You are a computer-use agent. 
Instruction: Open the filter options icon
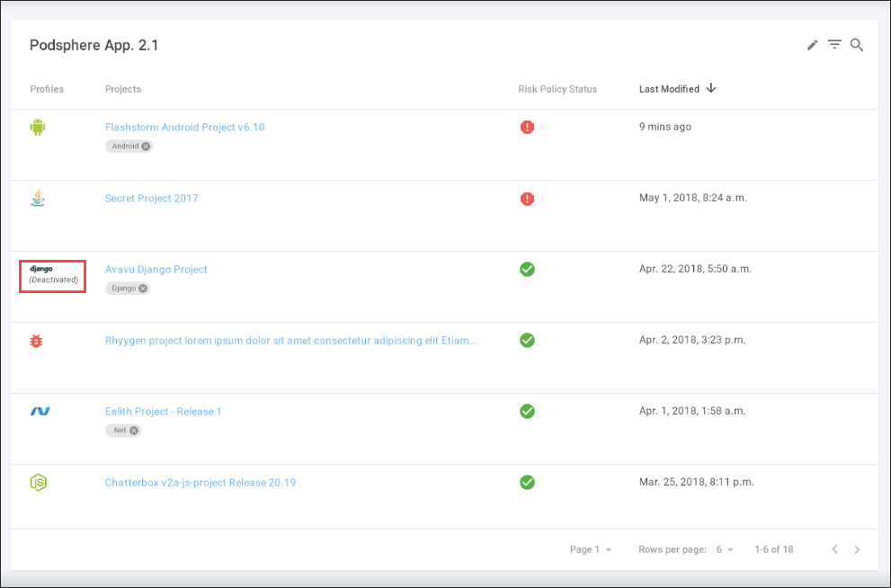coord(834,44)
